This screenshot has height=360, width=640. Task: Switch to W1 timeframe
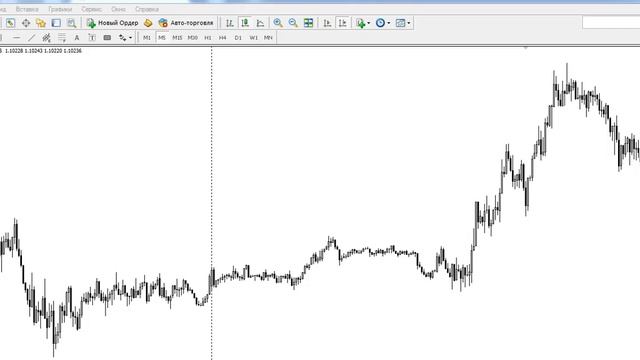[253, 38]
